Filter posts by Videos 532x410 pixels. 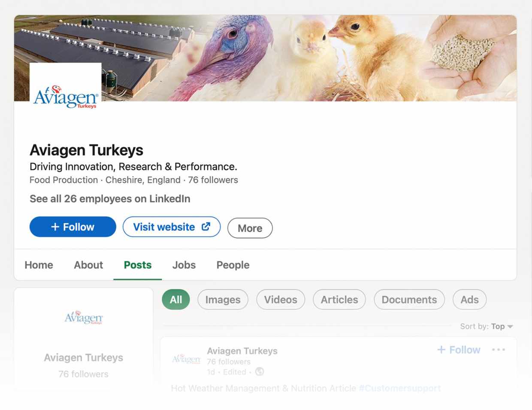(281, 300)
